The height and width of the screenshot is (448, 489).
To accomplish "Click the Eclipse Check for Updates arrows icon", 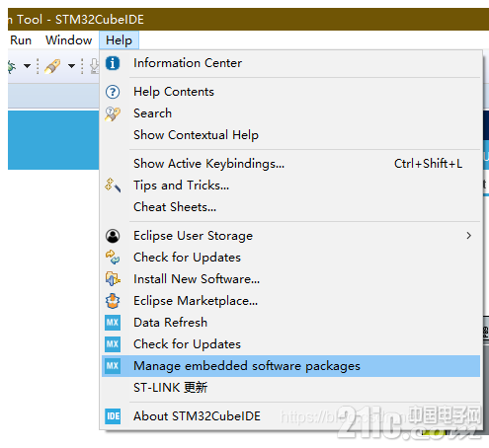I will point(113,258).
